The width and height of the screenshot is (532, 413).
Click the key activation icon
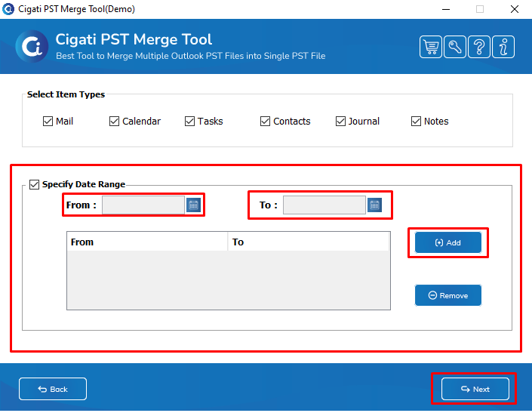(454, 47)
